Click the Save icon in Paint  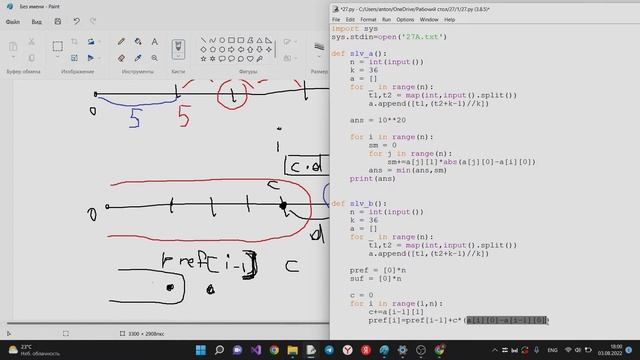(x=58, y=21)
